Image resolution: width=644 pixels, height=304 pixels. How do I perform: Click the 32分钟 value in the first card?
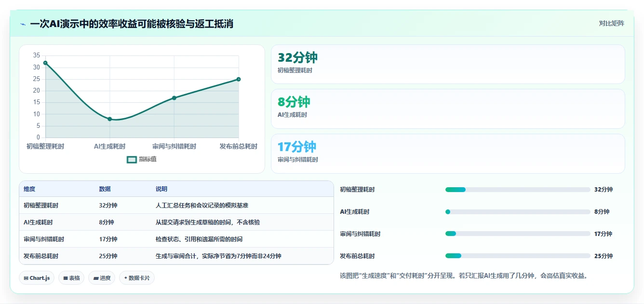click(x=297, y=57)
